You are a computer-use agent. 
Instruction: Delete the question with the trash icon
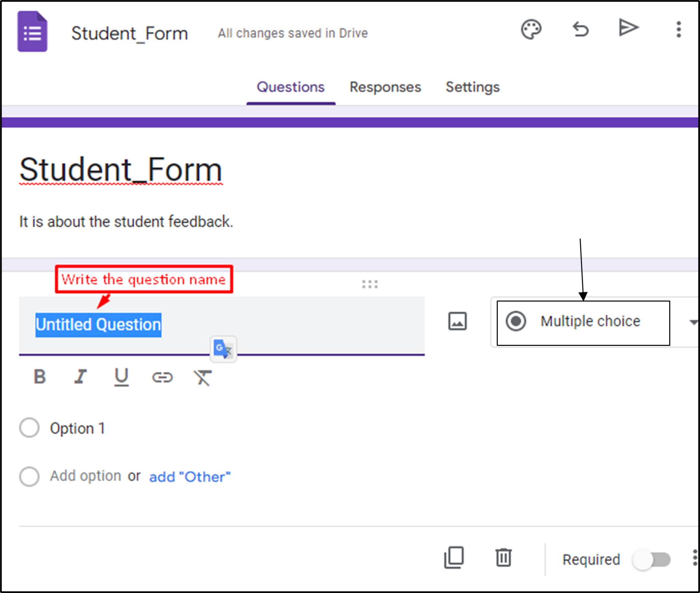click(x=503, y=558)
